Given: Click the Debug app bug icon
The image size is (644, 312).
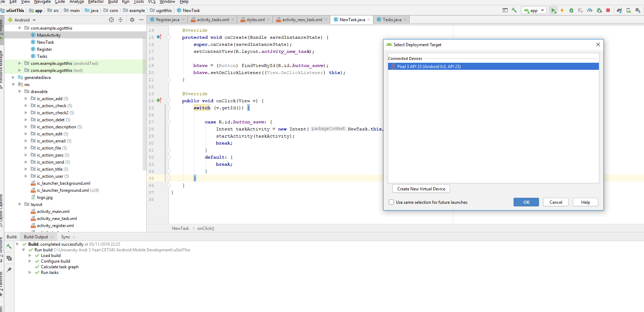Looking at the screenshot, I should pyautogui.click(x=571, y=11).
